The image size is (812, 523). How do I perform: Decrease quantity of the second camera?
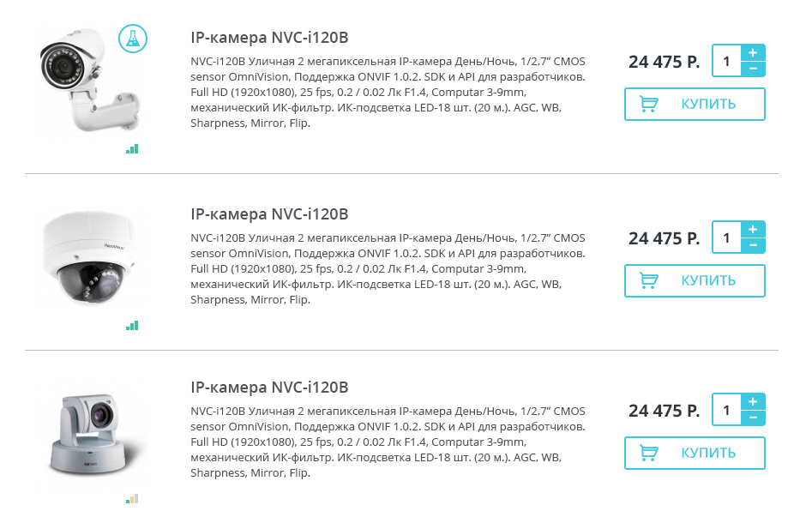[x=752, y=245]
